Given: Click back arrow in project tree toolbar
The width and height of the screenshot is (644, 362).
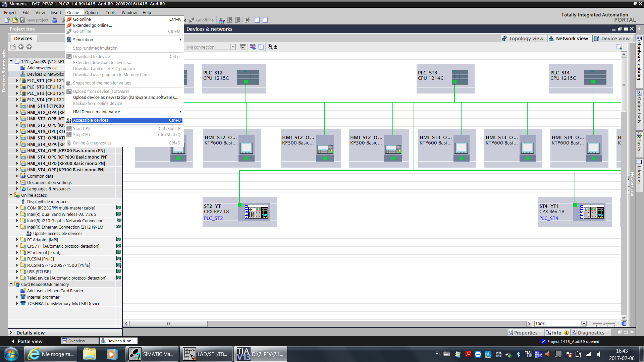Looking at the screenshot, I should tap(21, 47).
